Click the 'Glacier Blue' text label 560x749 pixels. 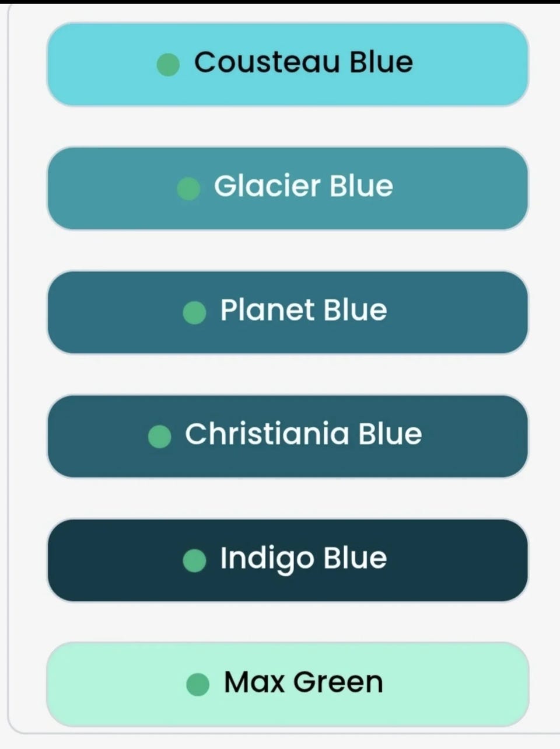(303, 186)
